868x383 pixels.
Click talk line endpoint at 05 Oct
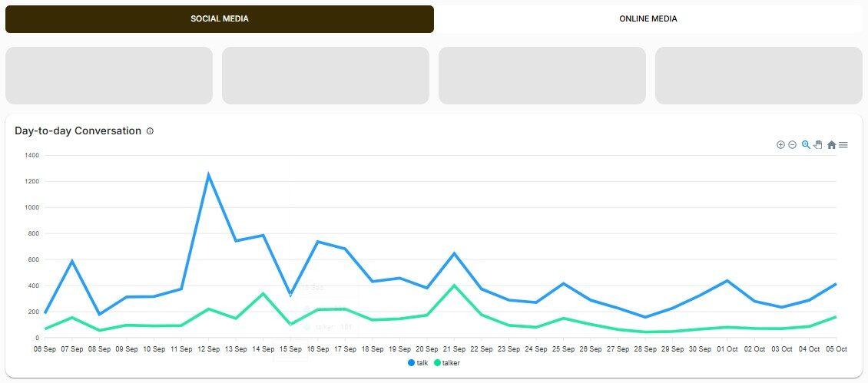click(835, 284)
